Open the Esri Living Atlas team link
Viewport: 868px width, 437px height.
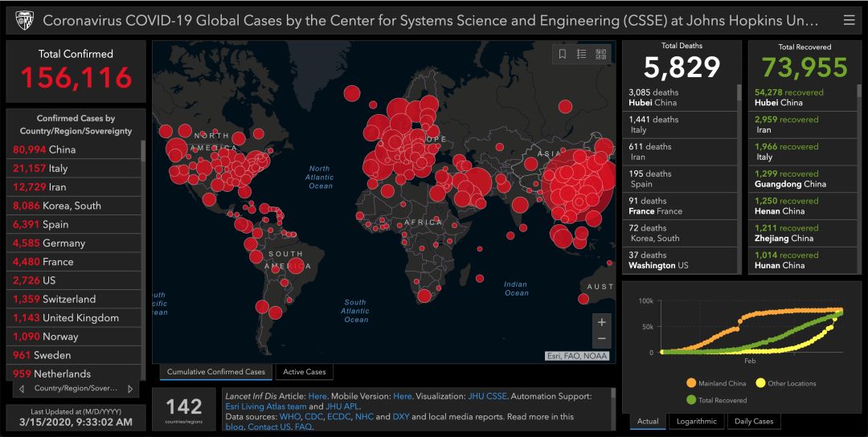[x=266, y=406]
